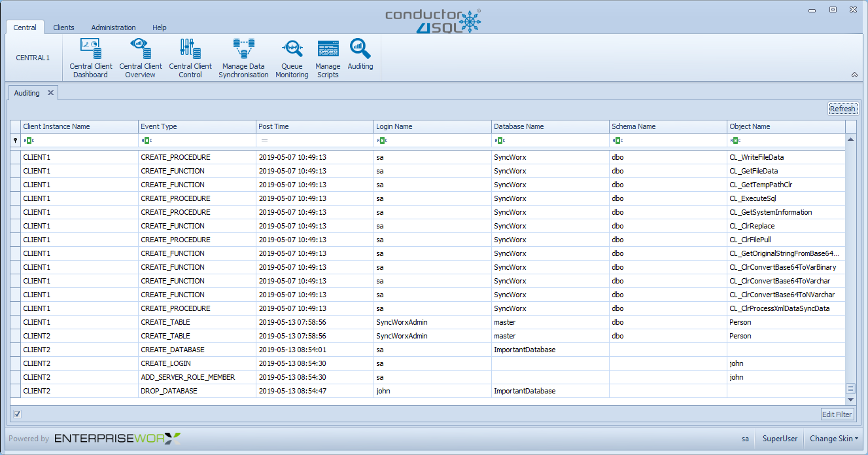Sort by Schema Name column header

[668, 126]
